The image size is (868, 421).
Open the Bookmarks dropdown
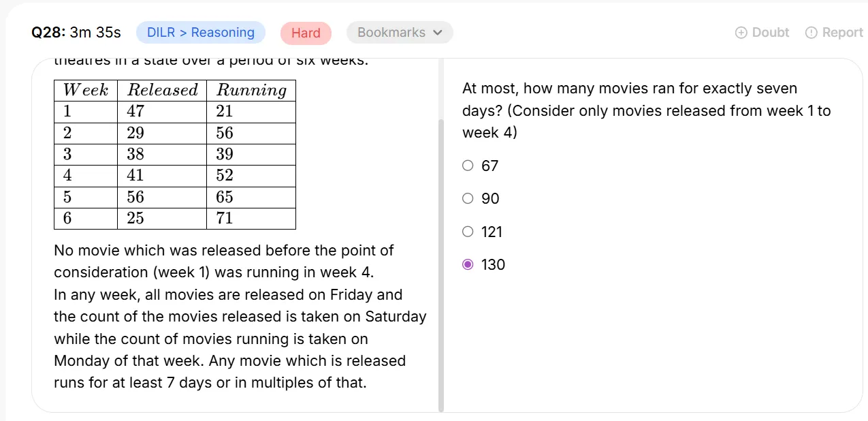[400, 33]
